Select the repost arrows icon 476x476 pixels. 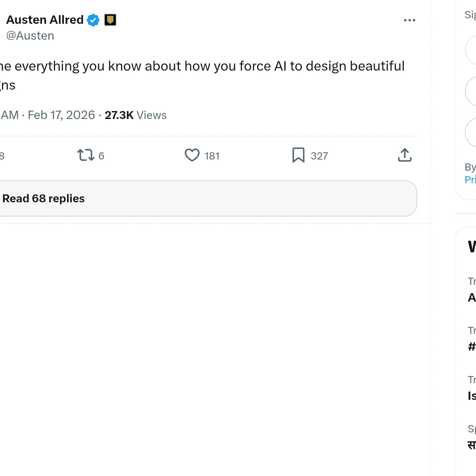tap(85, 155)
